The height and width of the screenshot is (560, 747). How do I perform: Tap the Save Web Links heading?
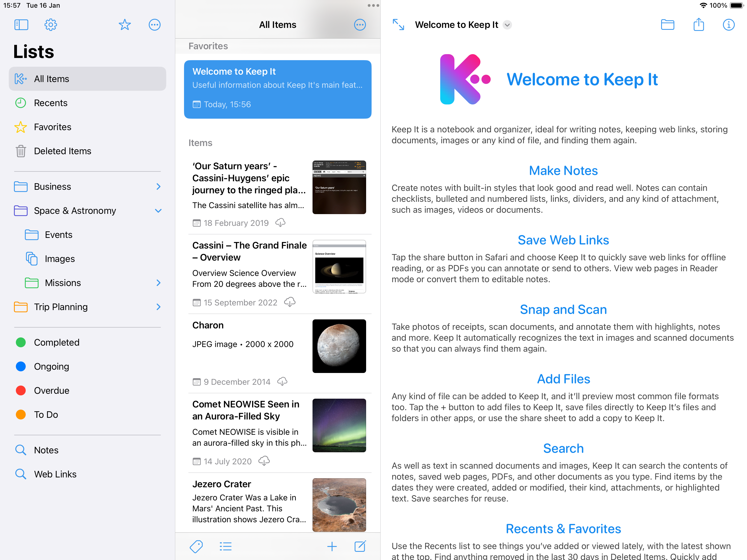pos(563,240)
